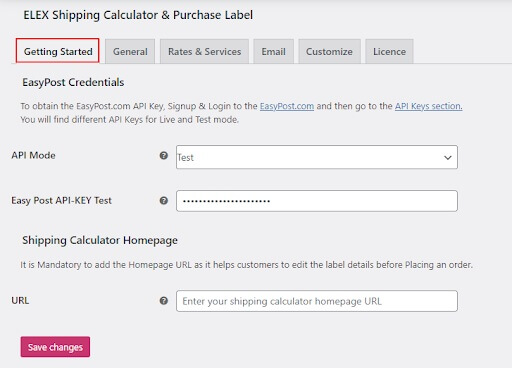
Task: Click the help icon beside API Mode
Action: 164,155
